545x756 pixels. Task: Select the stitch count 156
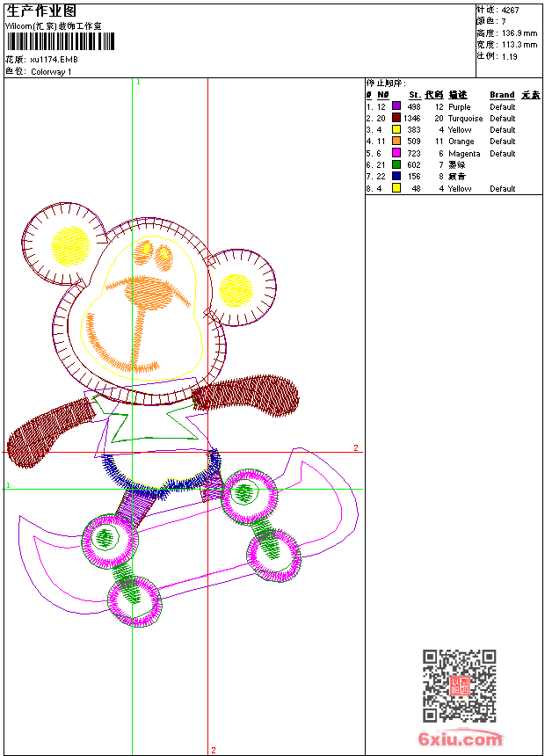tap(414, 177)
